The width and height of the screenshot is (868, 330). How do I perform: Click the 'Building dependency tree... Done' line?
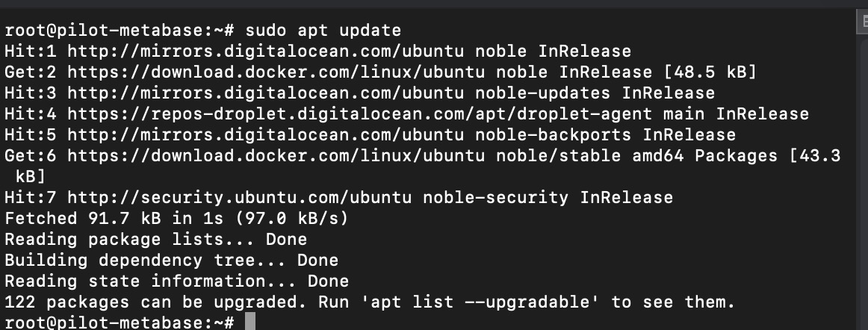[171, 261]
